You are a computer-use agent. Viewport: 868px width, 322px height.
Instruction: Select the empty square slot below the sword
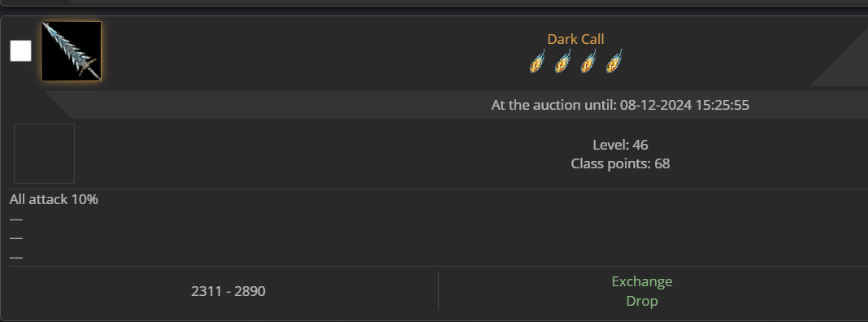pos(44,154)
